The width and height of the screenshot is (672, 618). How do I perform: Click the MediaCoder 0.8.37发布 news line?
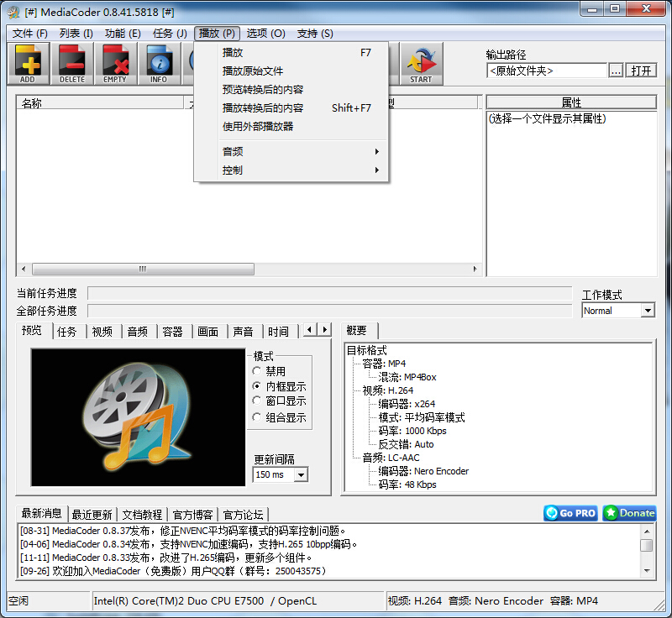pos(182,531)
